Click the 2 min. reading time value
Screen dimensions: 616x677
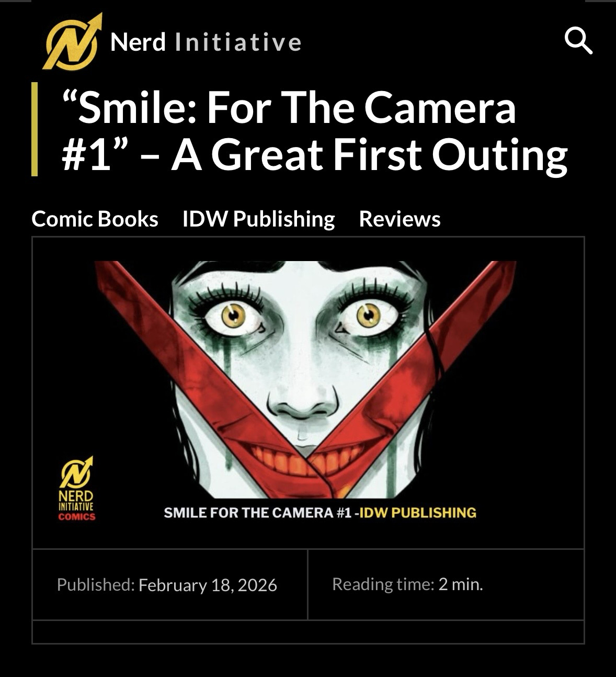point(460,584)
